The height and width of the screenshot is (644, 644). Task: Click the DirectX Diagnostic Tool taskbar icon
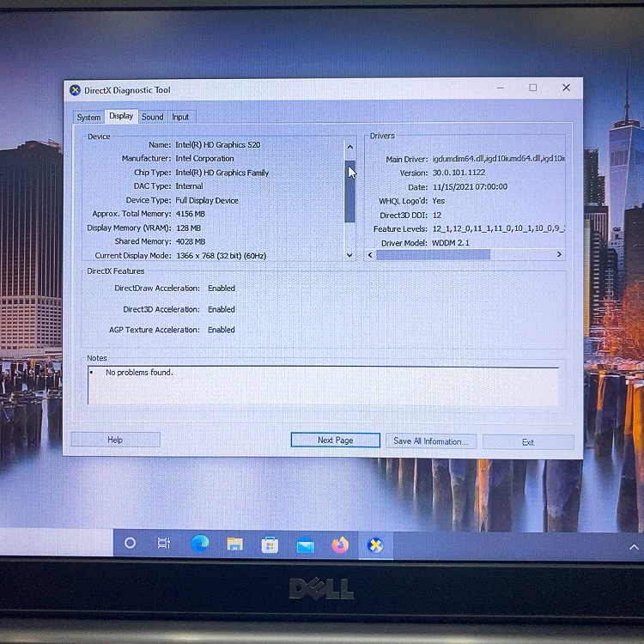pos(375,544)
